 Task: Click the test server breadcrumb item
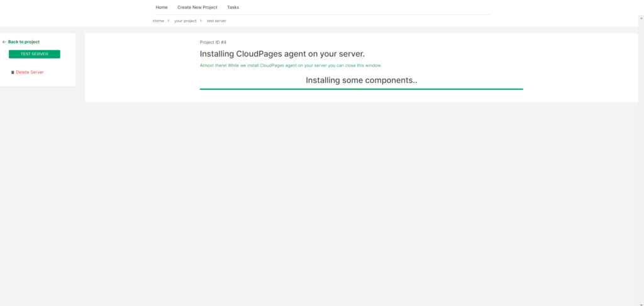point(216,21)
